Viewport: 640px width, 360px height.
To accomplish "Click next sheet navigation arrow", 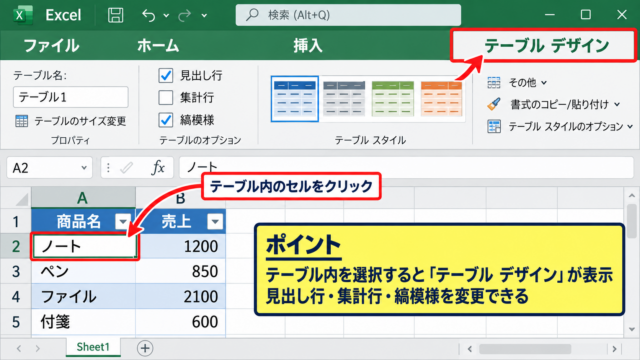I will (x=38, y=348).
